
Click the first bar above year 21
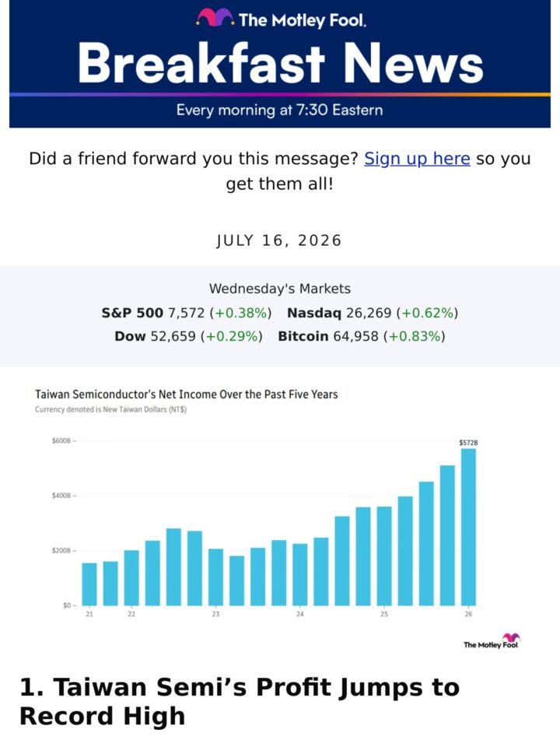(89, 584)
